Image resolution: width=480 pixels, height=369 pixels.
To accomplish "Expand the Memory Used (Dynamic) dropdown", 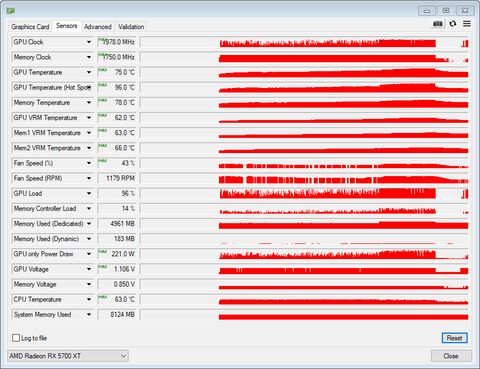I will coord(89,239).
